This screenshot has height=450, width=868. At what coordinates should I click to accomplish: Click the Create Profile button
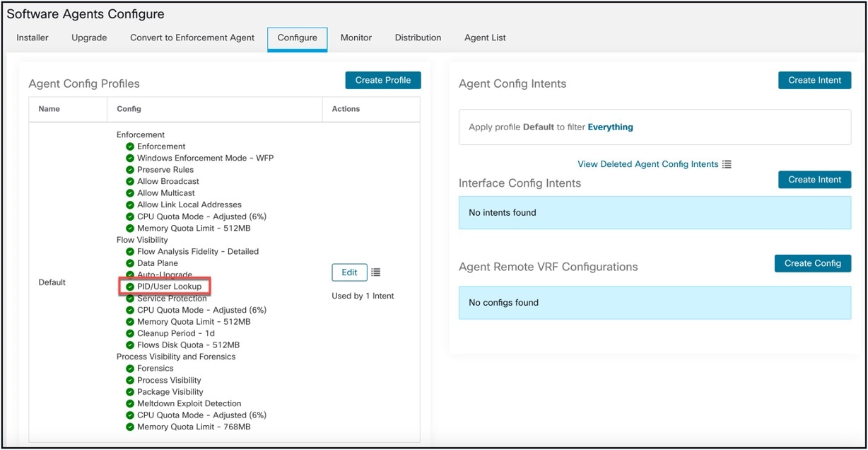[382, 80]
